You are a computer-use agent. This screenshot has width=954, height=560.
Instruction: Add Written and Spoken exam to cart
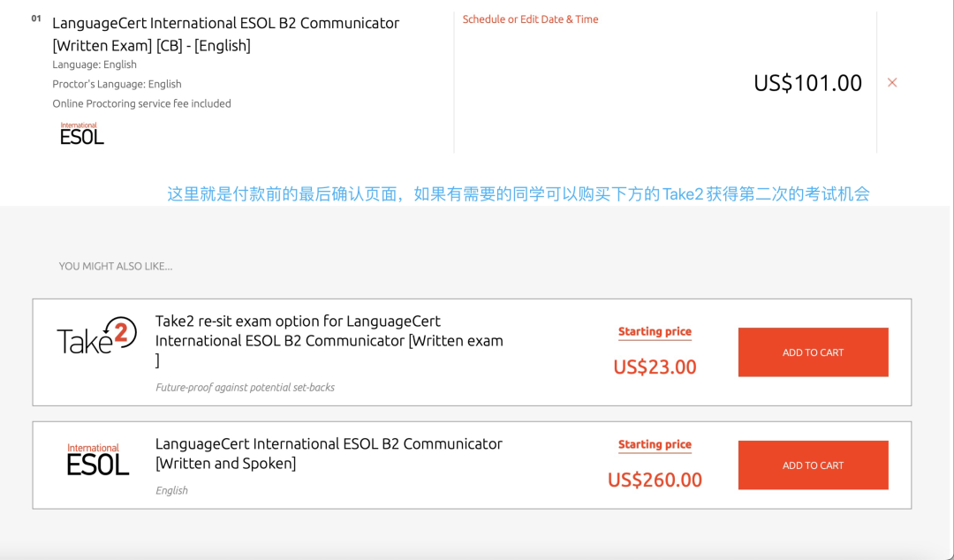pyautogui.click(x=813, y=465)
